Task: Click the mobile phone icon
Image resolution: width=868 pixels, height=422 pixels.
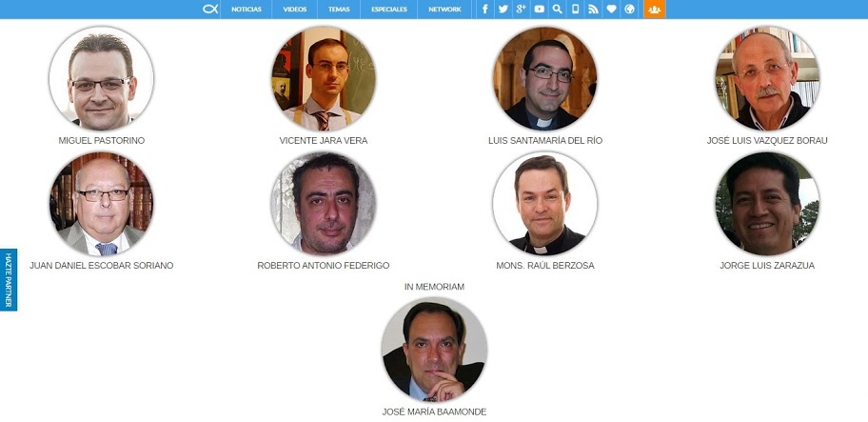Action: (575, 9)
